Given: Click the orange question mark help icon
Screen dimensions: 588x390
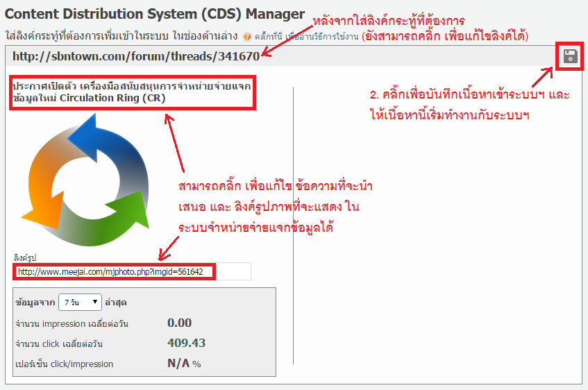Looking at the screenshot, I should 246,36.
